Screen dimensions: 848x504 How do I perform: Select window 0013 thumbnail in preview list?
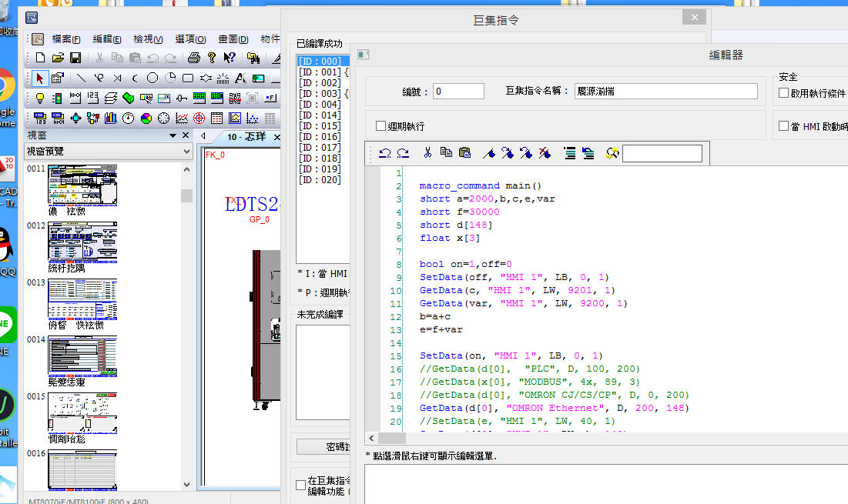[82, 299]
